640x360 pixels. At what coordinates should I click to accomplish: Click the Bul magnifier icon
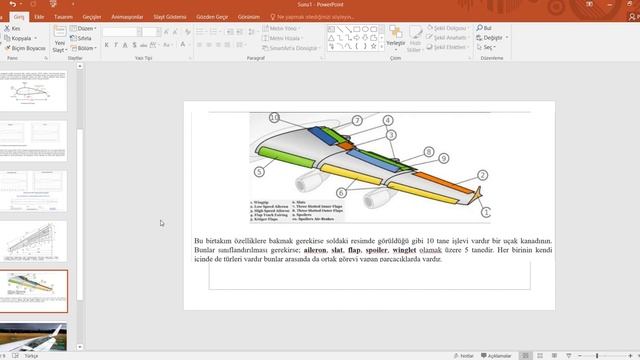pos(479,28)
